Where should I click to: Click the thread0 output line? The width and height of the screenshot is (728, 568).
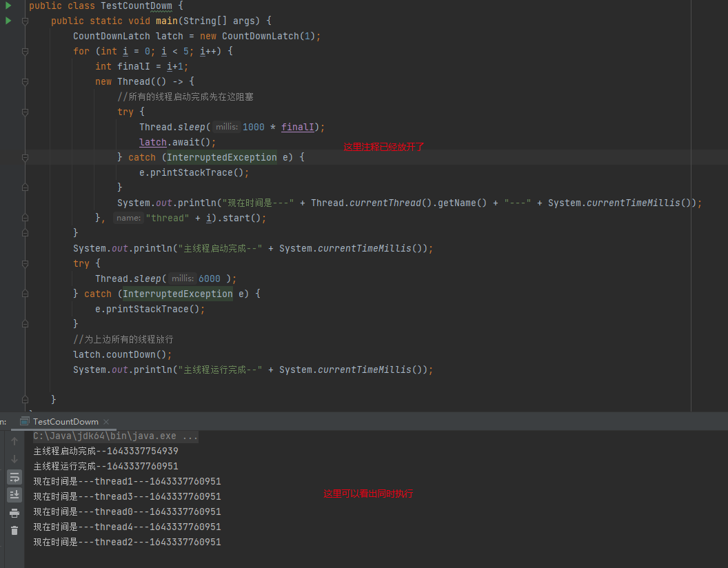(128, 511)
